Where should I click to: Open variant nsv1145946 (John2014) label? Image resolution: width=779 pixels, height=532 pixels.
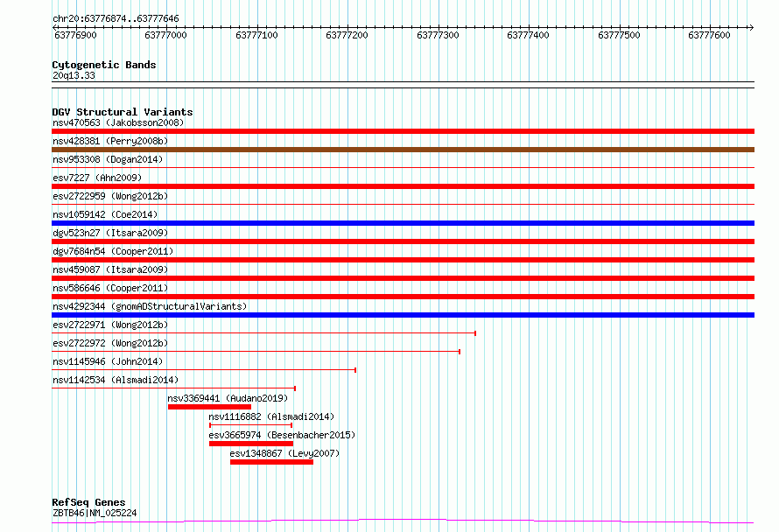[108, 361]
